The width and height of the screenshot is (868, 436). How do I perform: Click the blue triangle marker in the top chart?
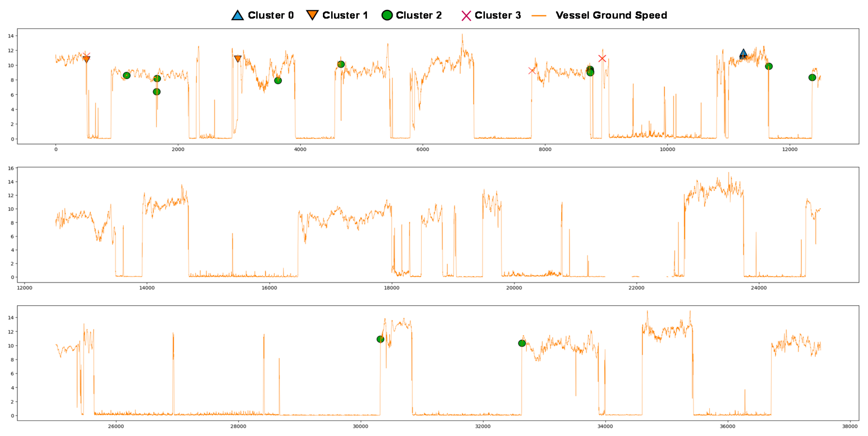tap(743, 54)
